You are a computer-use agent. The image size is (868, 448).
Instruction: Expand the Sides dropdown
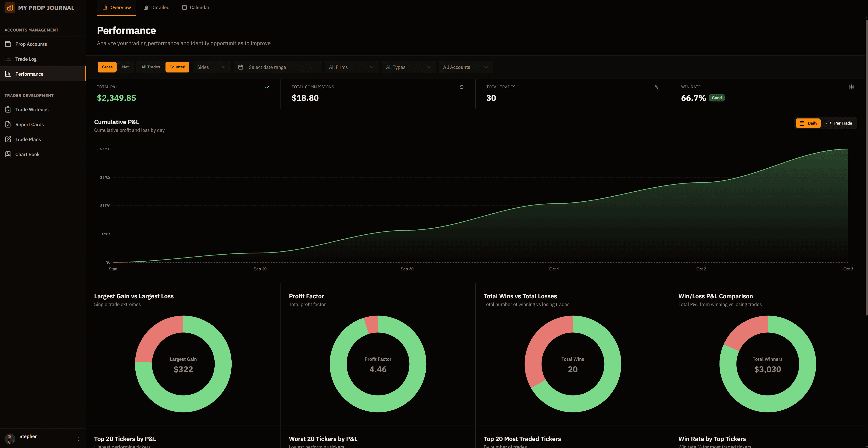pos(211,67)
